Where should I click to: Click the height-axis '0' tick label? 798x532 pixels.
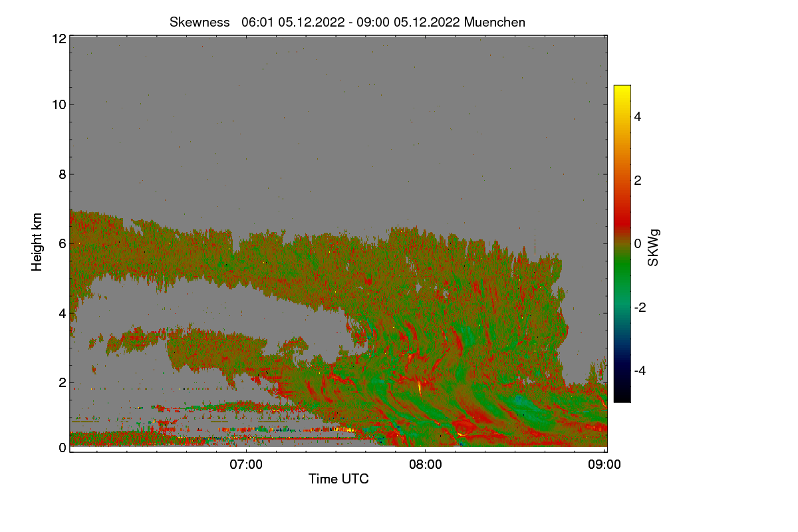[x=62, y=448]
